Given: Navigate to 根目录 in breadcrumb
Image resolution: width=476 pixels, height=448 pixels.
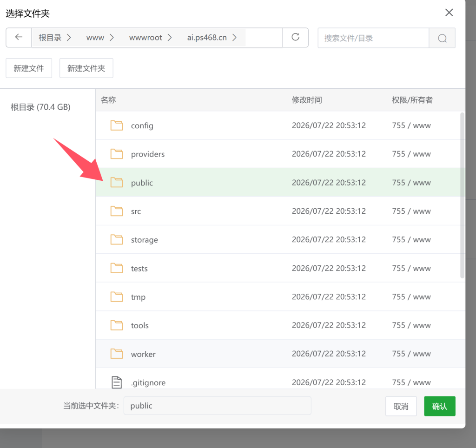Looking at the screenshot, I should tap(50, 38).
